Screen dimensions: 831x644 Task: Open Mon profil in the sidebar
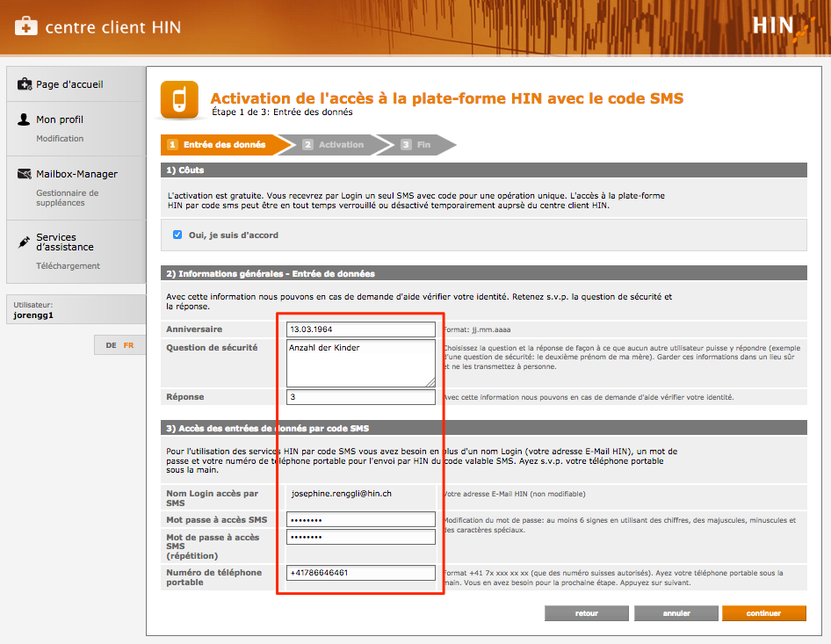tap(60, 119)
